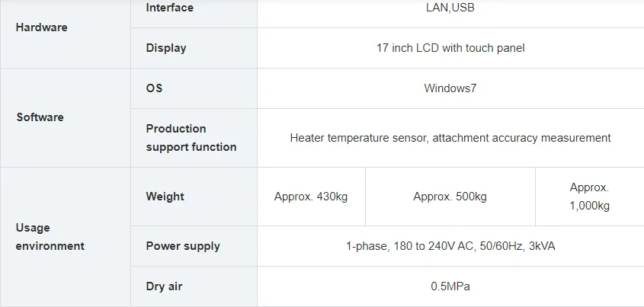Click the LAN,USB value cell
The width and height of the screenshot is (644, 307).
tap(450, 8)
